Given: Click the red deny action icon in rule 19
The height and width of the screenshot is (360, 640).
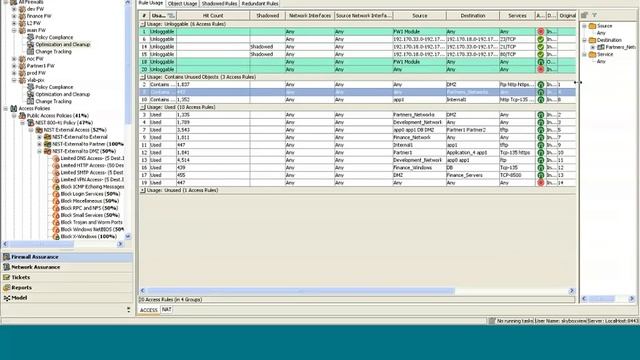Looking at the screenshot, I should [540, 183].
